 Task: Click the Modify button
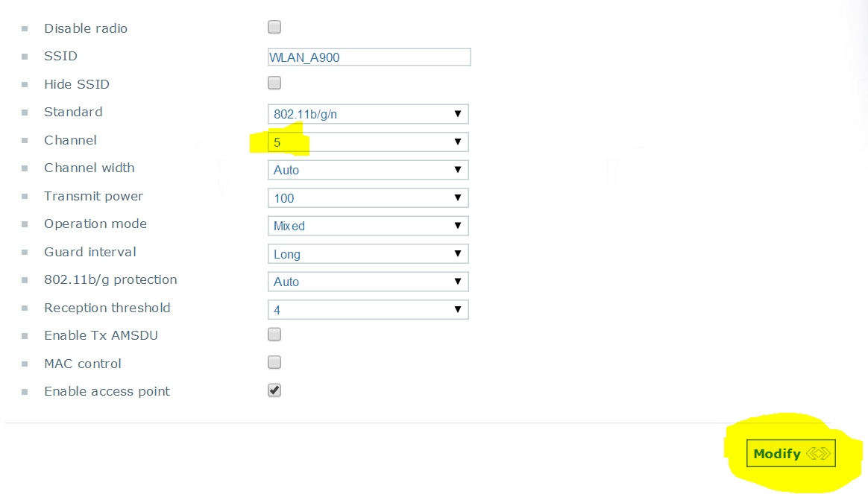point(790,454)
